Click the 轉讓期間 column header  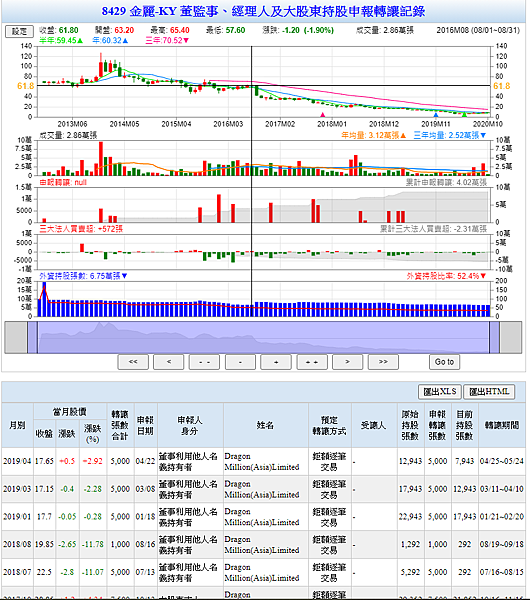point(502,425)
